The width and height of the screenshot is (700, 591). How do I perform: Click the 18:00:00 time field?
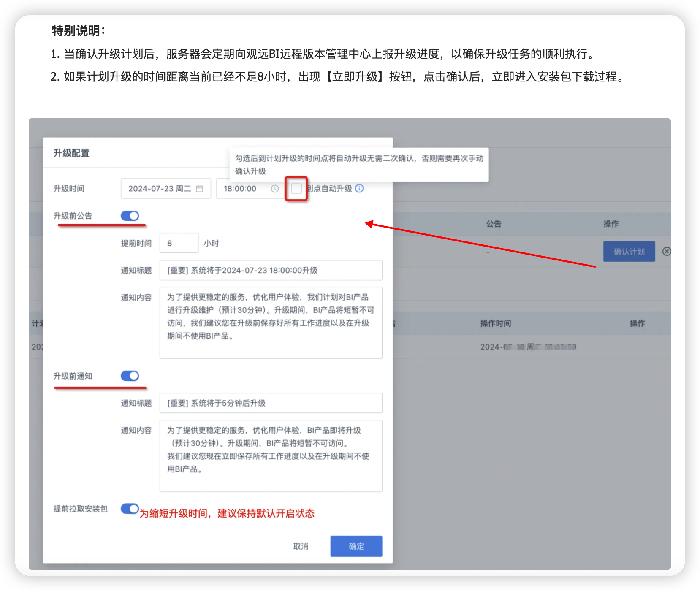tap(251, 188)
